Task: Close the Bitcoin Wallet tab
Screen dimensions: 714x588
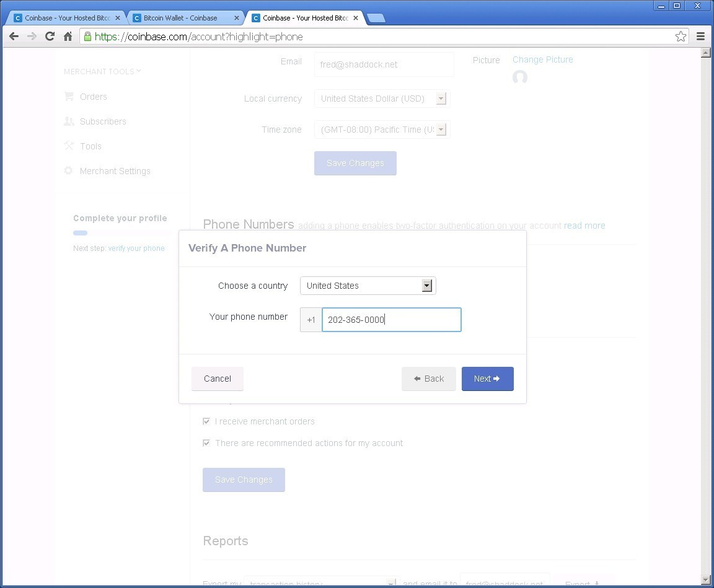Action: (x=236, y=18)
